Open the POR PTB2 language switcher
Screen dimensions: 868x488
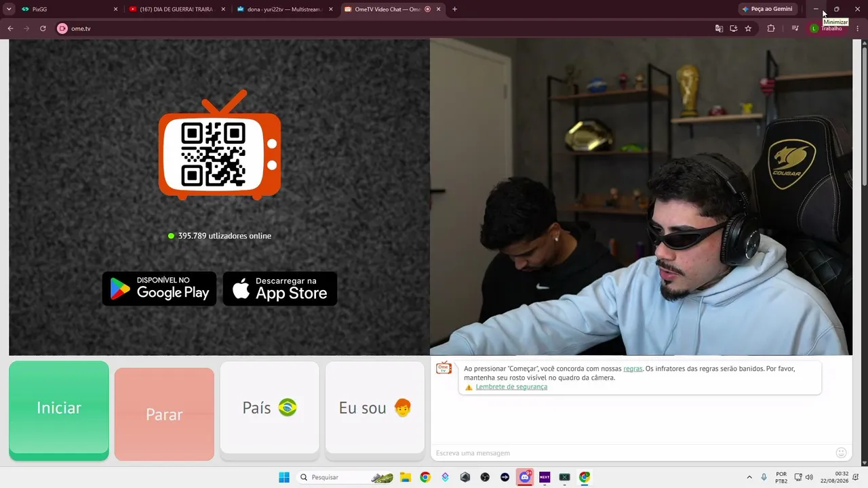[x=781, y=477]
